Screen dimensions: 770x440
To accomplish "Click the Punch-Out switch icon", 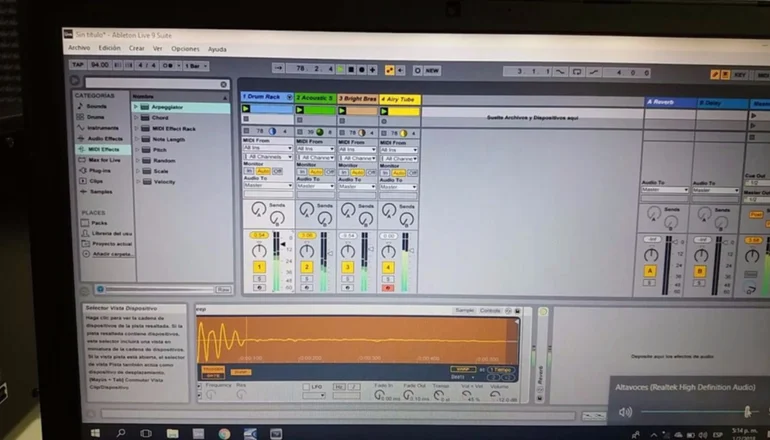I will pos(594,72).
